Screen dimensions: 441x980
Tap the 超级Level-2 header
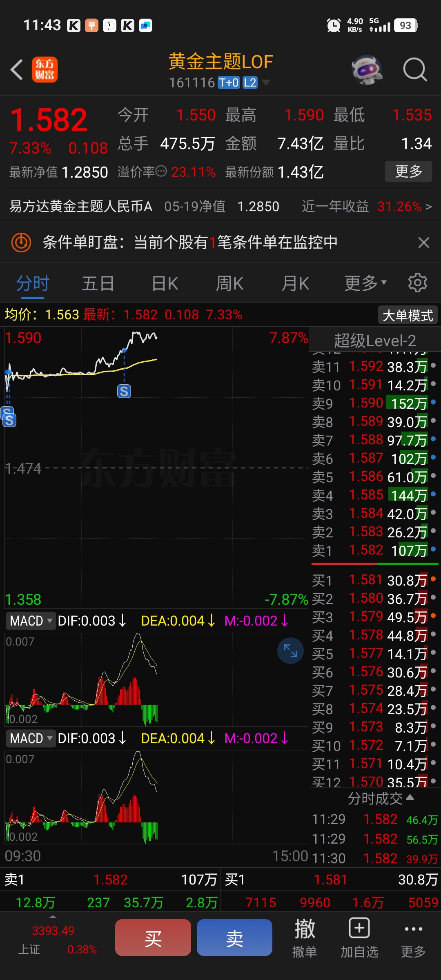click(x=375, y=341)
